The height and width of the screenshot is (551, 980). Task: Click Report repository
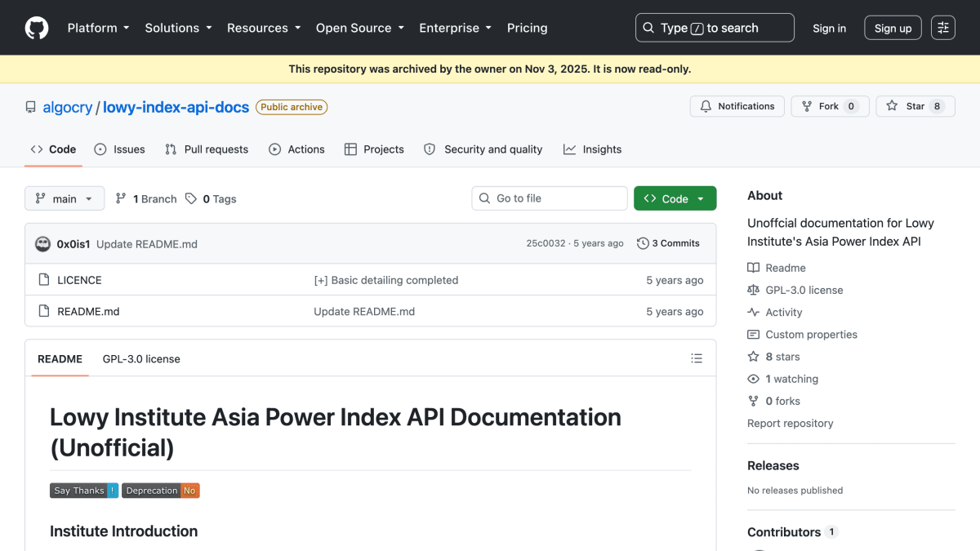pos(791,423)
